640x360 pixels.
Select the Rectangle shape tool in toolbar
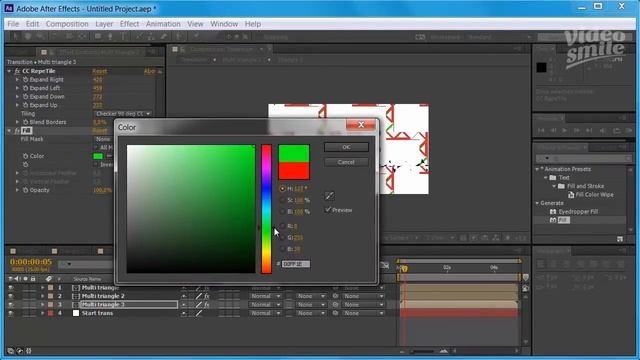[x=98, y=37]
